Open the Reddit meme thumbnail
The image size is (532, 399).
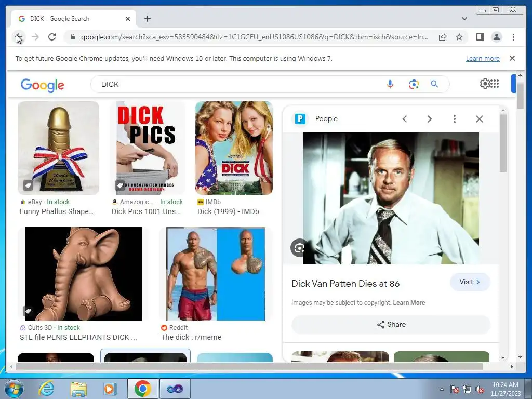(216, 274)
